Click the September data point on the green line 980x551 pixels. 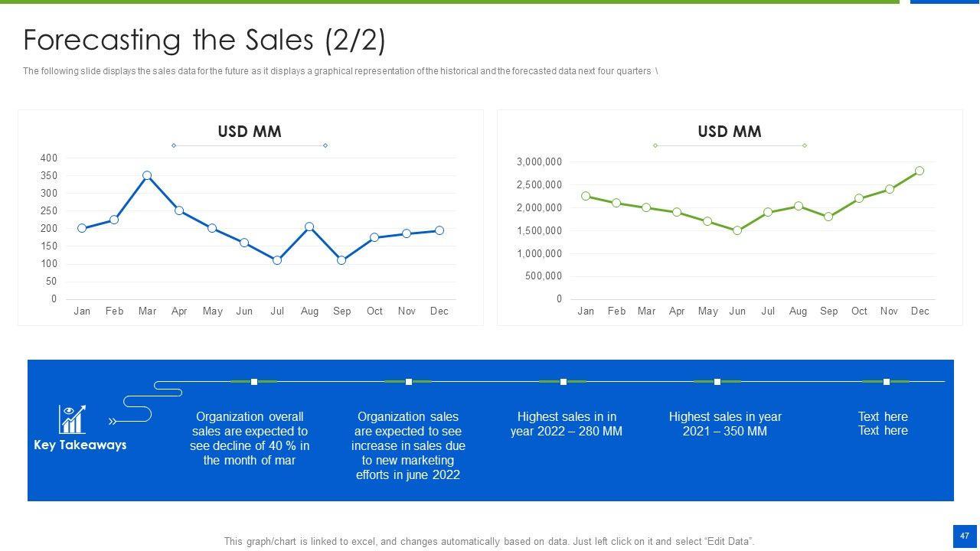coord(828,217)
